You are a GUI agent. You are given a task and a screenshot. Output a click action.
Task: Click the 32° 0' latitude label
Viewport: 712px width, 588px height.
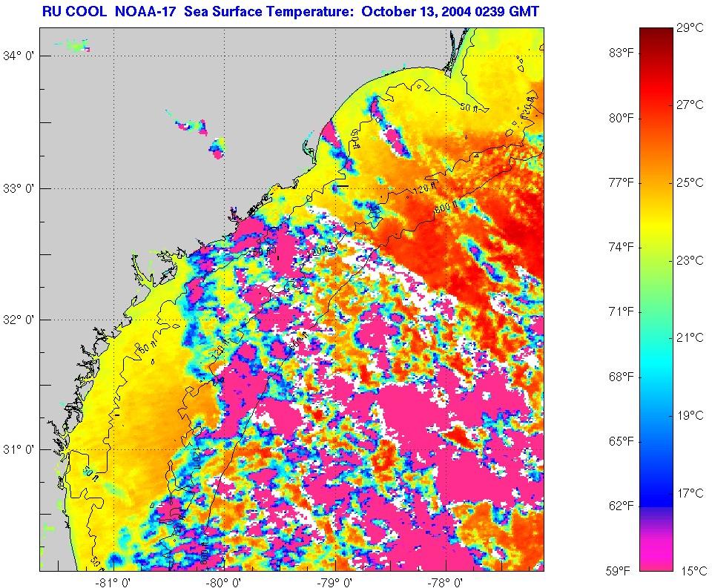click(x=19, y=320)
